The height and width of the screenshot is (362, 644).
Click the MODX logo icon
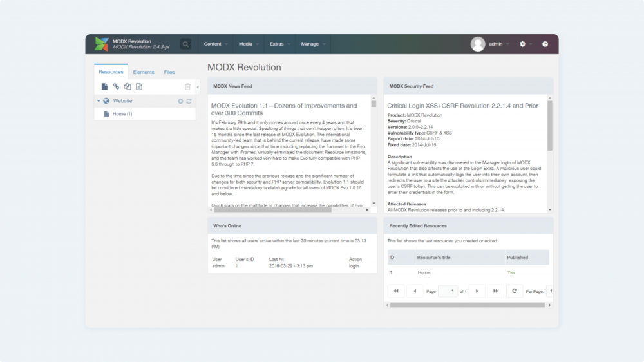click(x=102, y=44)
